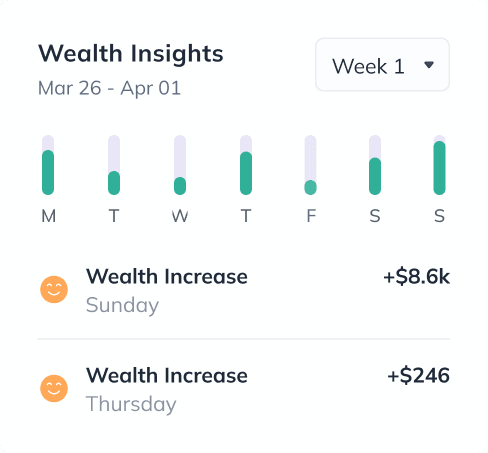Select the Saturday bar in the chart
Image resolution: width=488 pixels, height=453 pixels.
point(375,165)
